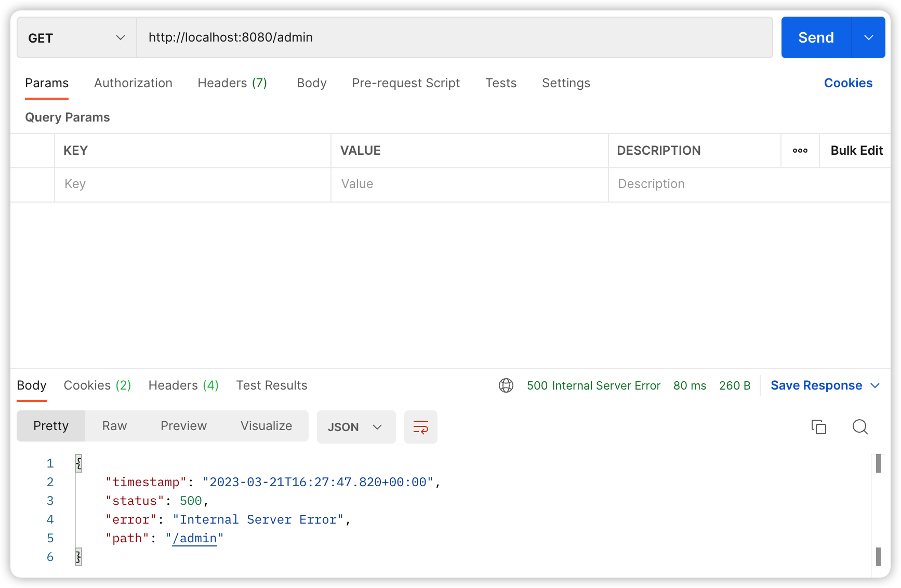Select the response Body tab
Image resolution: width=901 pixels, height=588 pixels.
click(32, 385)
